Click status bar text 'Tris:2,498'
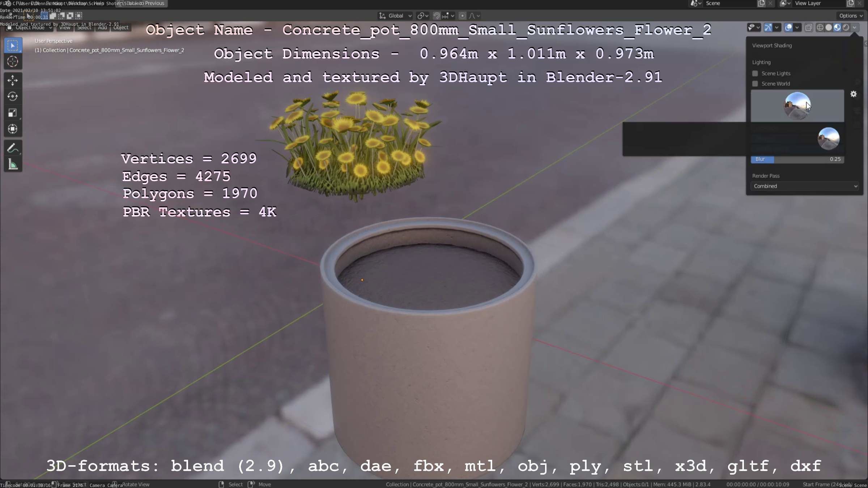868x488 pixels. pos(607,484)
